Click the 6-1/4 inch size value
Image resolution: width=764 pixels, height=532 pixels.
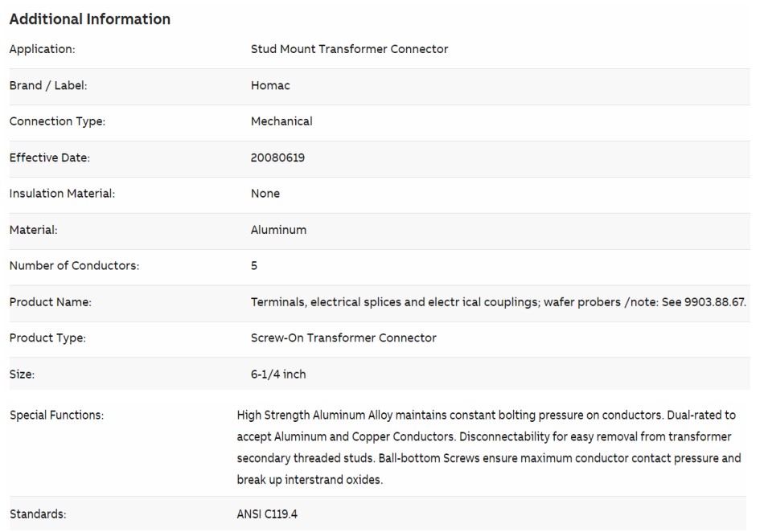coord(278,374)
